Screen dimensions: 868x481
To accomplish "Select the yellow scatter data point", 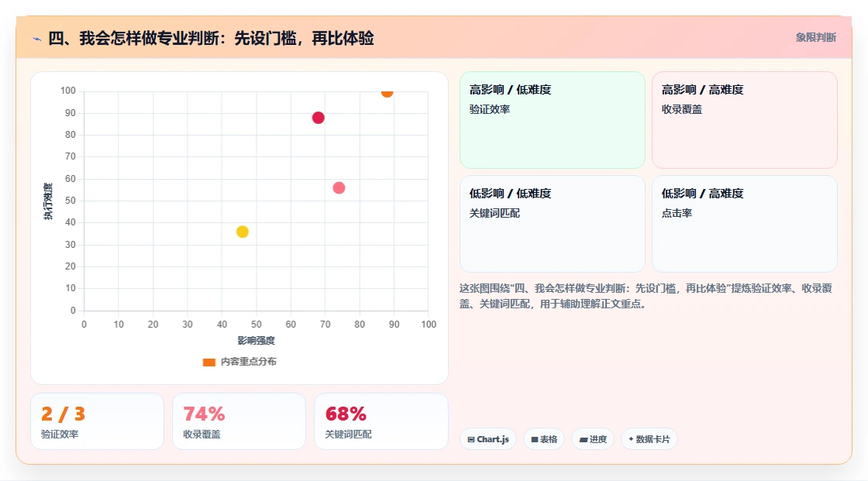I will pos(243,232).
